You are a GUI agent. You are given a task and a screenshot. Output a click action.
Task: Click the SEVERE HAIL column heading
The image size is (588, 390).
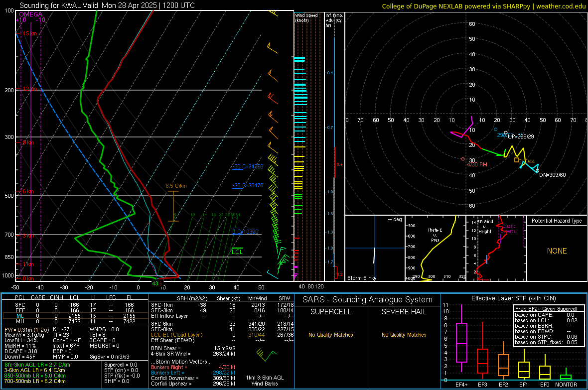coord(404,312)
